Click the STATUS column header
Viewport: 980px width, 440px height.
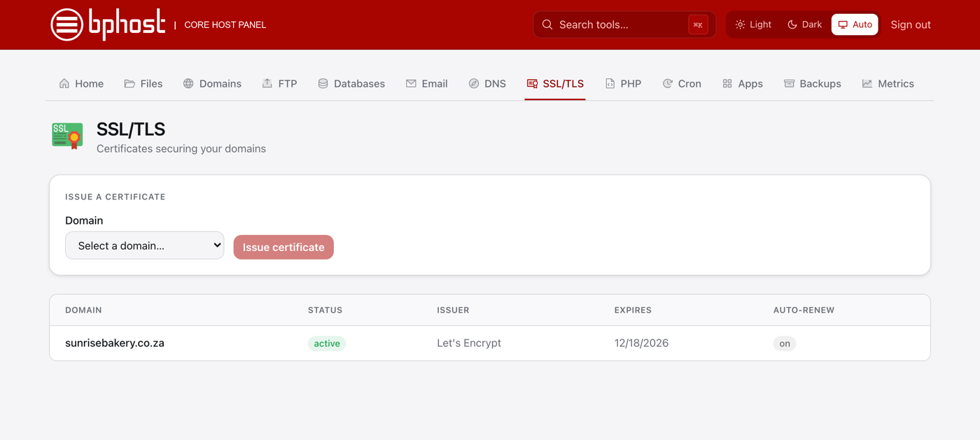click(x=325, y=310)
